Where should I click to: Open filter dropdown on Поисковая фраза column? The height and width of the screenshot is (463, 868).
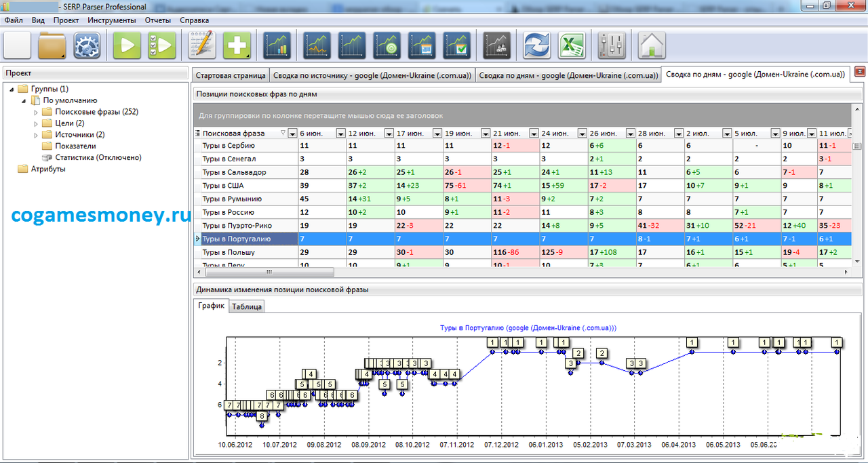[x=292, y=134]
